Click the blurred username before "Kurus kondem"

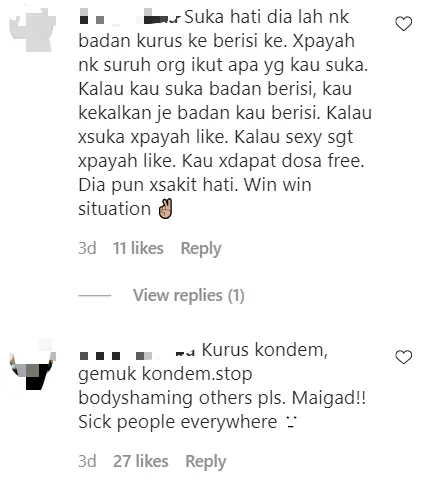tap(137, 355)
